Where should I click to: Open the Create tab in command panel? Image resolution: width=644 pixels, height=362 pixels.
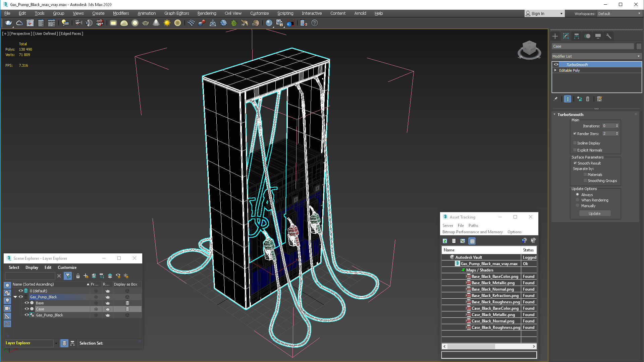click(x=555, y=36)
